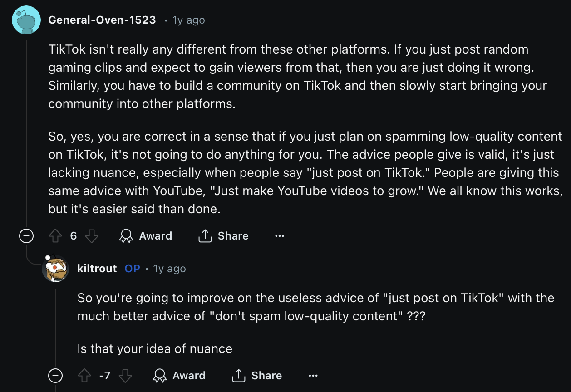Downvote kiltrout's reply
Viewport: 571px width, 392px height.
(x=125, y=376)
